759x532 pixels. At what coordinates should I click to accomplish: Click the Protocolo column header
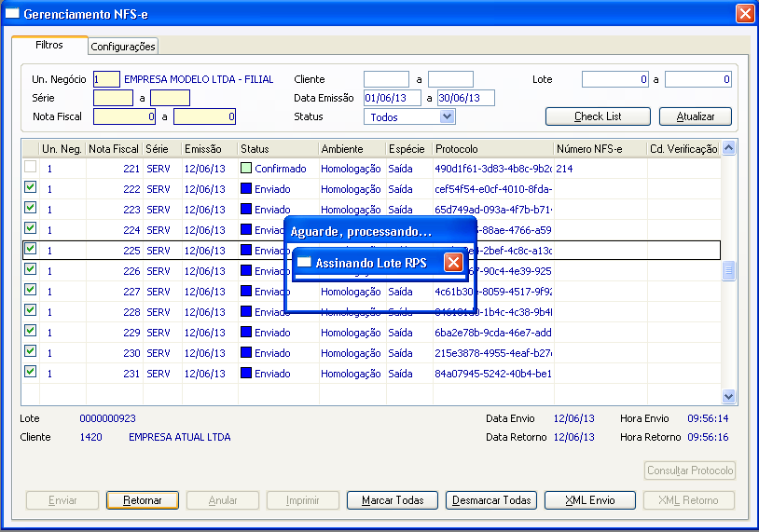[x=493, y=149]
